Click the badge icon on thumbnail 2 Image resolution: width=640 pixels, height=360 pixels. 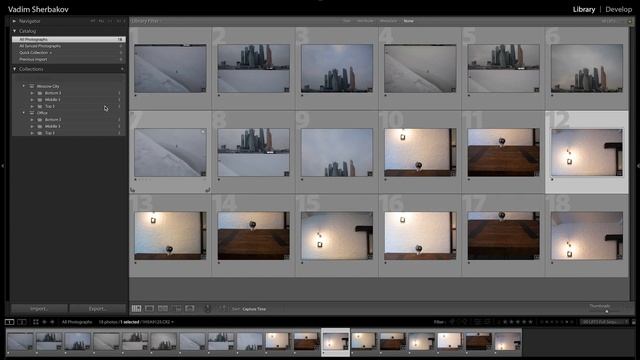click(287, 90)
